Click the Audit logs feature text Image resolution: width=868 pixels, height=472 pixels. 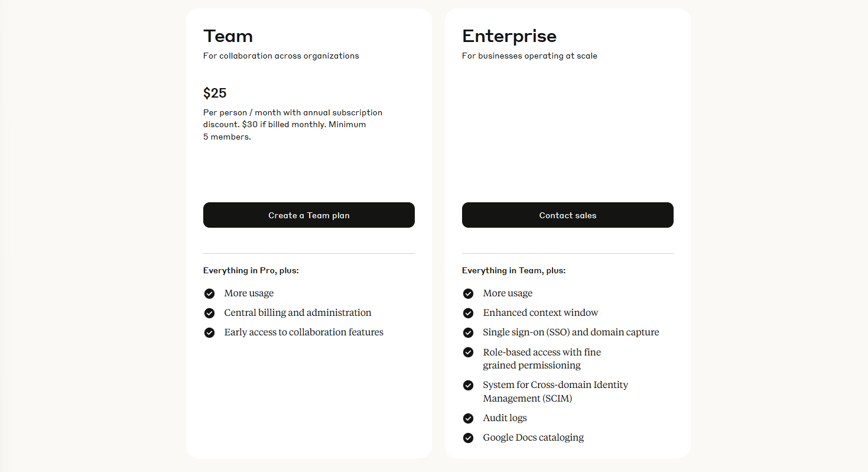(x=505, y=418)
